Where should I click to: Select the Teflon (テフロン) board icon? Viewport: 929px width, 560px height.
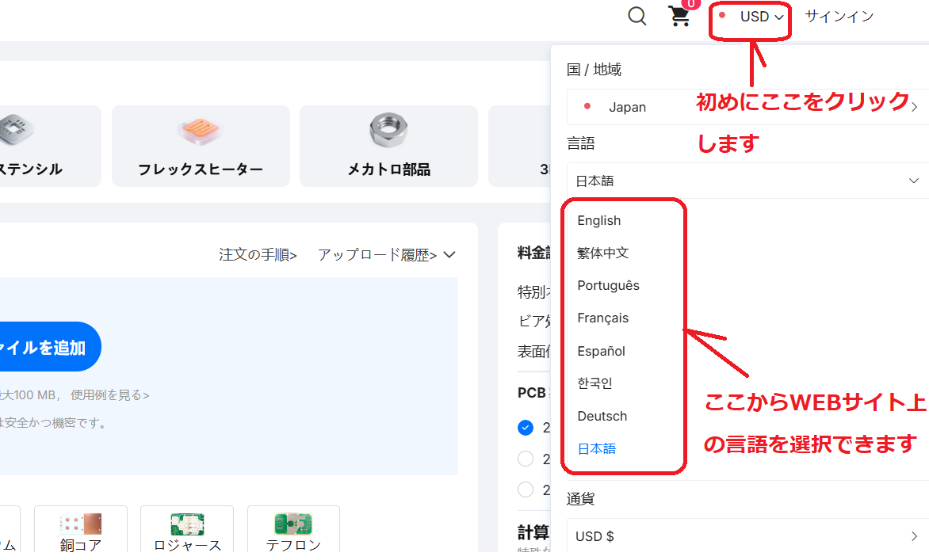pyautogui.click(x=293, y=524)
